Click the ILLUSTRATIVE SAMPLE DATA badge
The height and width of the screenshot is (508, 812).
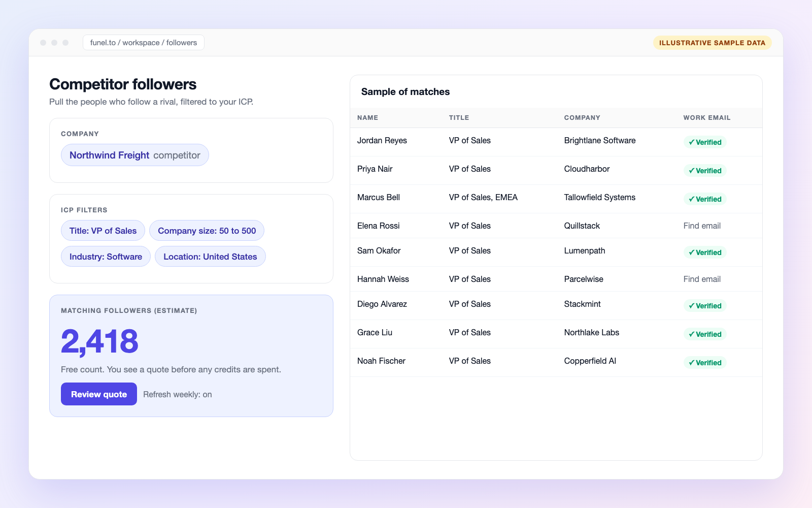(712, 43)
